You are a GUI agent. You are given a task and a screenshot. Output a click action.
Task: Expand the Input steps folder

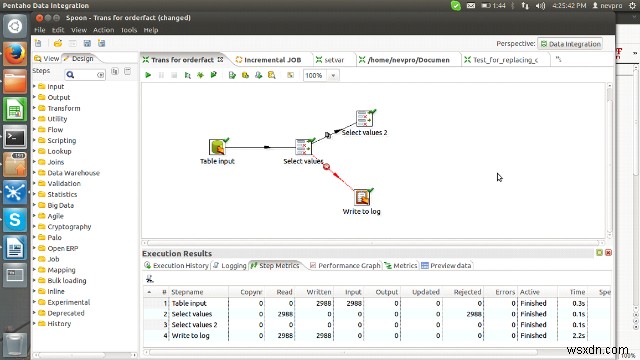click(34, 86)
